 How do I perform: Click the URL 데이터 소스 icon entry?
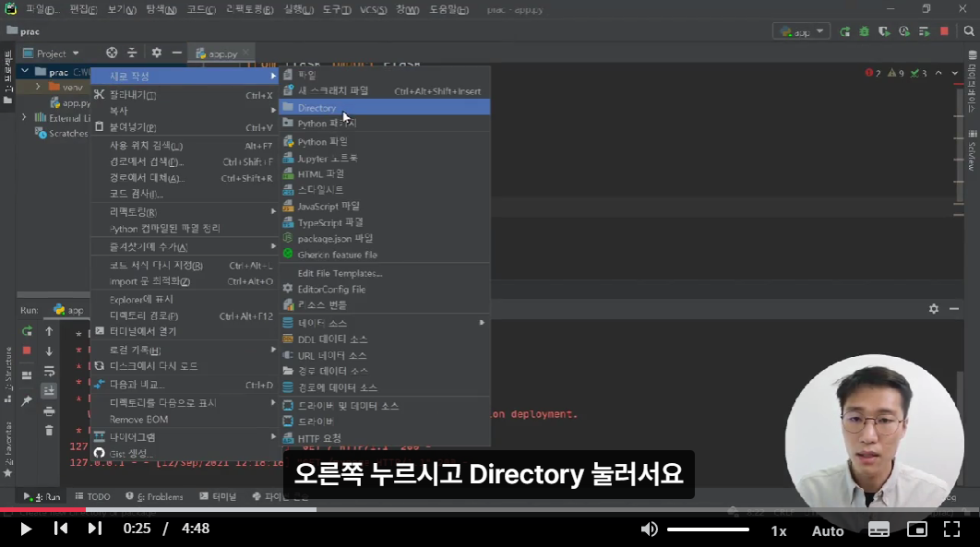288,355
